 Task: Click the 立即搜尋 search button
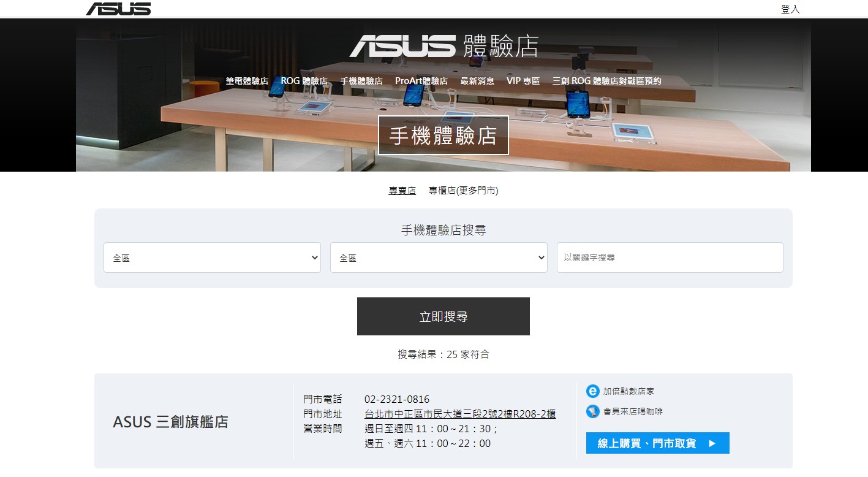(x=443, y=316)
